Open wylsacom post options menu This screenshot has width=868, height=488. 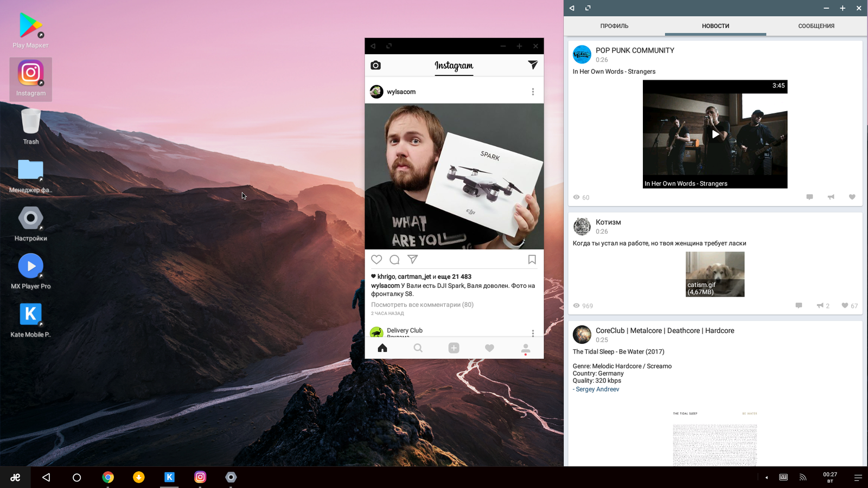click(x=533, y=92)
